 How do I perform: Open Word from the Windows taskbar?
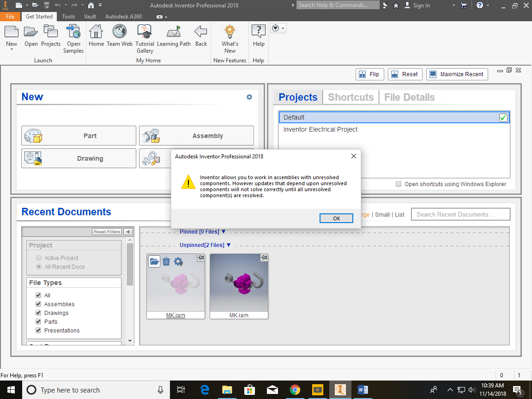click(363, 390)
